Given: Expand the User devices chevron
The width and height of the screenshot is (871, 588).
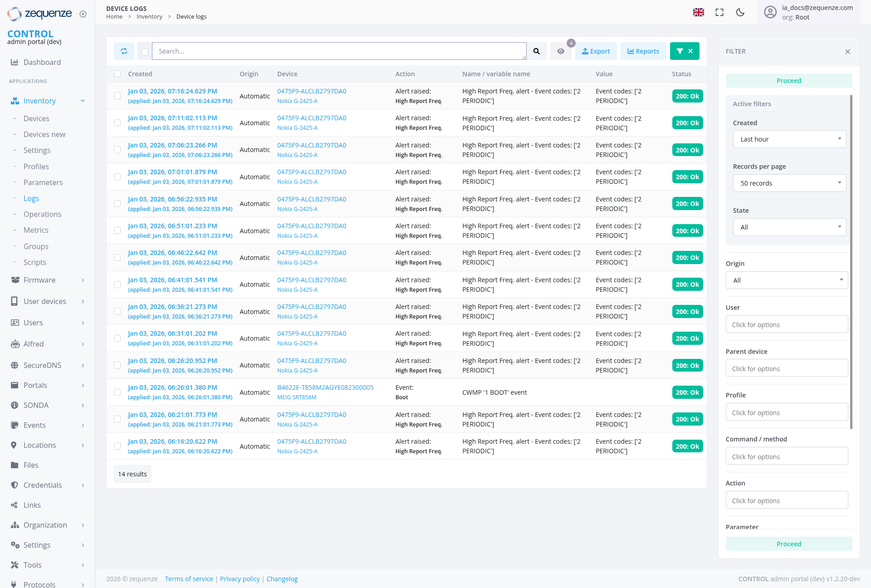Looking at the screenshot, I should coord(83,302).
